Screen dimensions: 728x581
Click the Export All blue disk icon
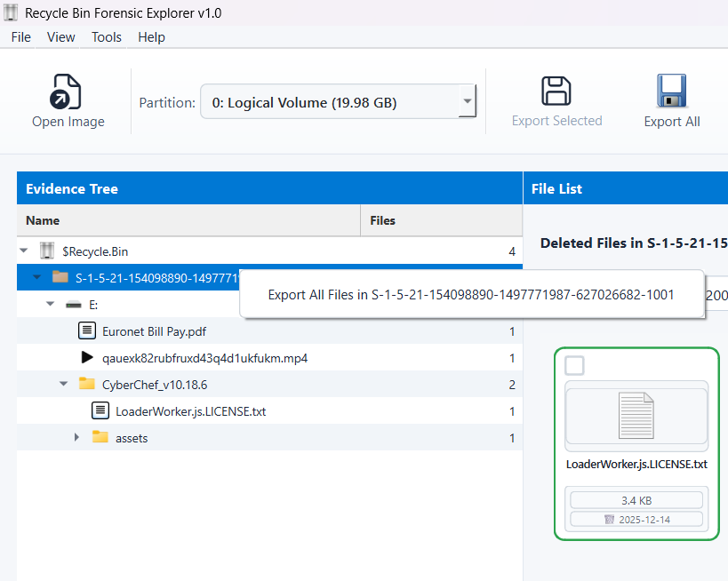click(671, 91)
